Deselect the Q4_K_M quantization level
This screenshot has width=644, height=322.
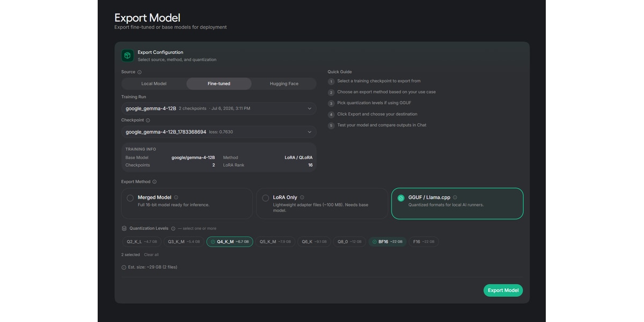[x=230, y=241]
